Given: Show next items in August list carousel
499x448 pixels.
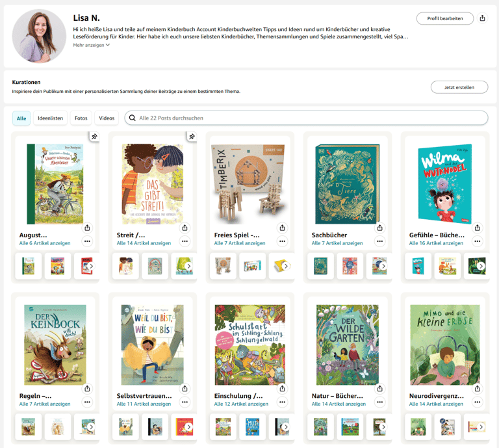Looking at the screenshot, I should point(91,266).
